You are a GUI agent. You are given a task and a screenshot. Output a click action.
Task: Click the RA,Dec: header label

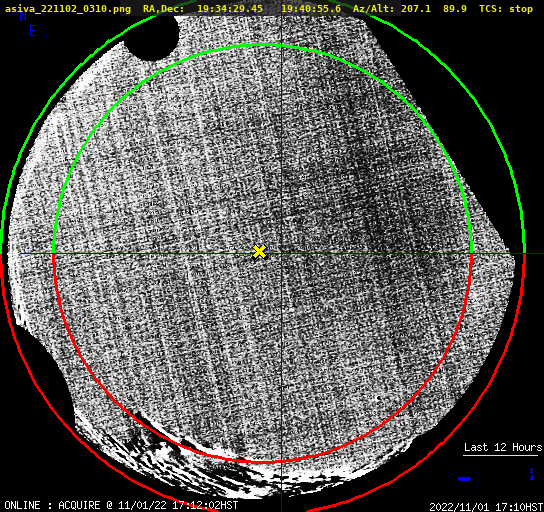click(x=164, y=9)
